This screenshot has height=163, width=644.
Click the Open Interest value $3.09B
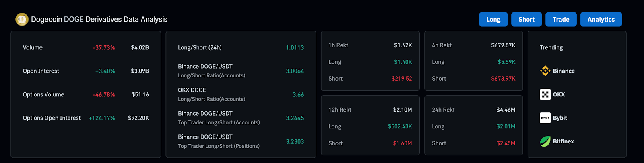pos(140,71)
